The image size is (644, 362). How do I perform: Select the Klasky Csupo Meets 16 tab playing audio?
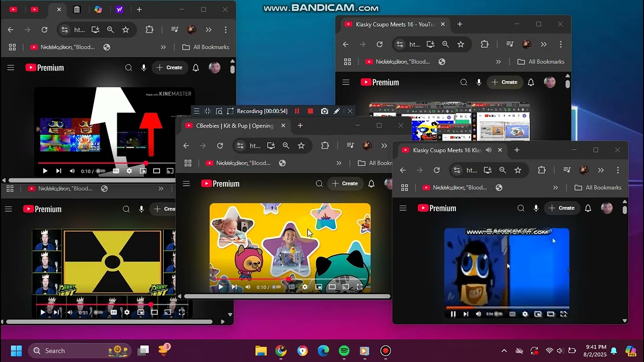(452, 150)
